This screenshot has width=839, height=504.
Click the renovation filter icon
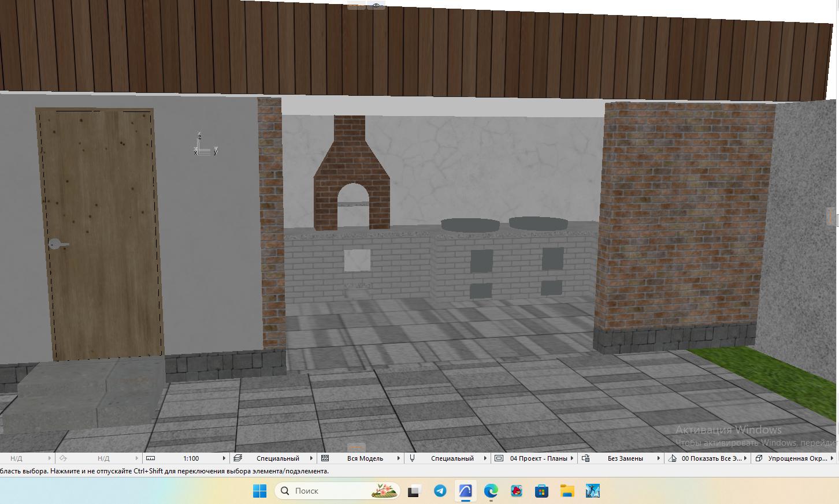(672, 458)
